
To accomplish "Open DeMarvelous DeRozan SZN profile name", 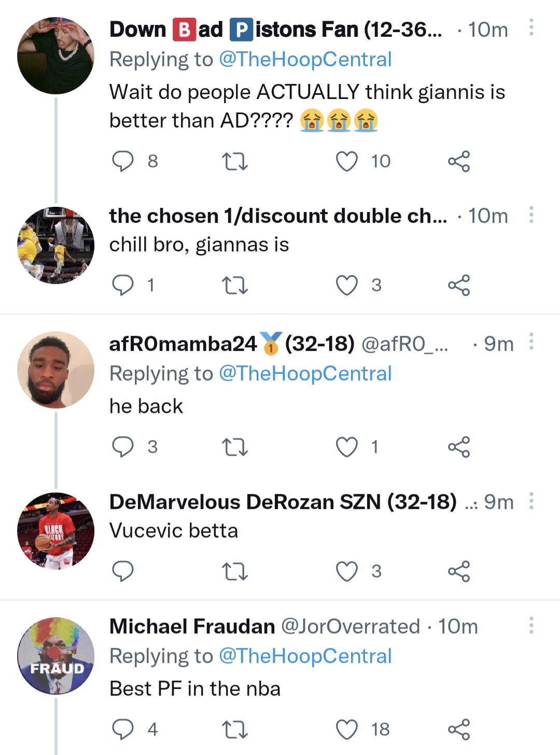I will 283,502.
